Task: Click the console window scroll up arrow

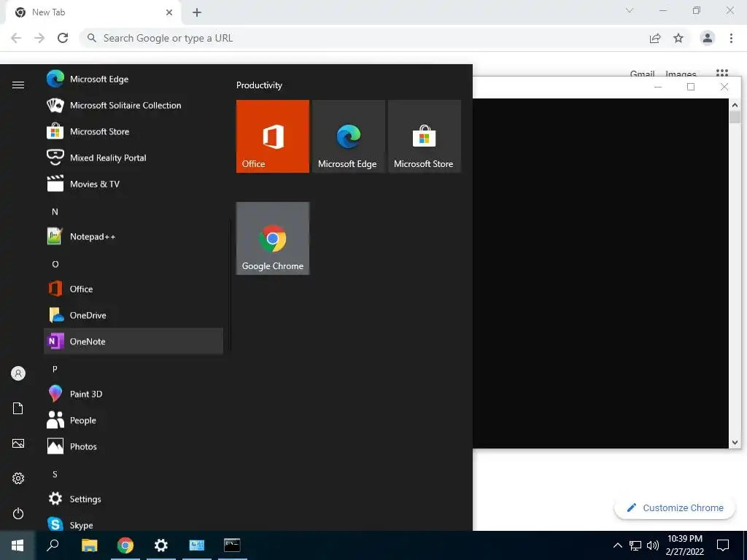Action: tap(735, 105)
